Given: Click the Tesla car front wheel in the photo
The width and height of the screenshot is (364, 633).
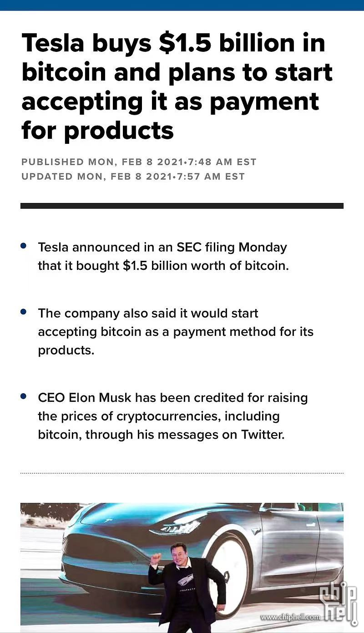Looking at the screenshot, I should pyautogui.click(x=227, y=573).
